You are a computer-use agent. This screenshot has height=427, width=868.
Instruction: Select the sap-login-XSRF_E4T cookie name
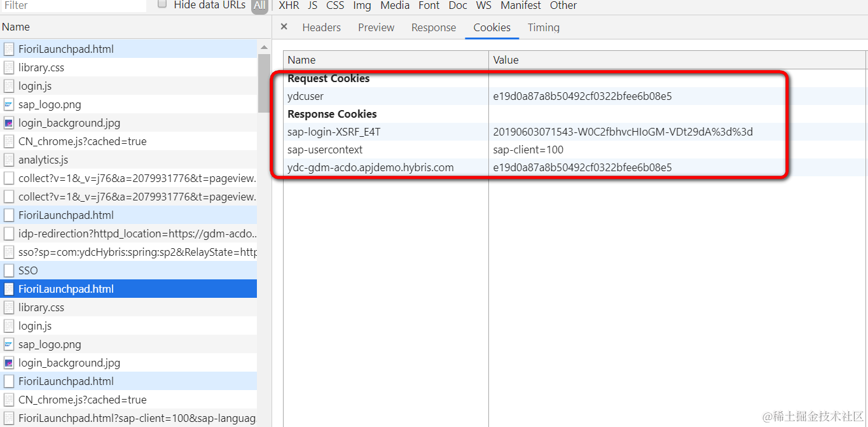(x=334, y=132)
